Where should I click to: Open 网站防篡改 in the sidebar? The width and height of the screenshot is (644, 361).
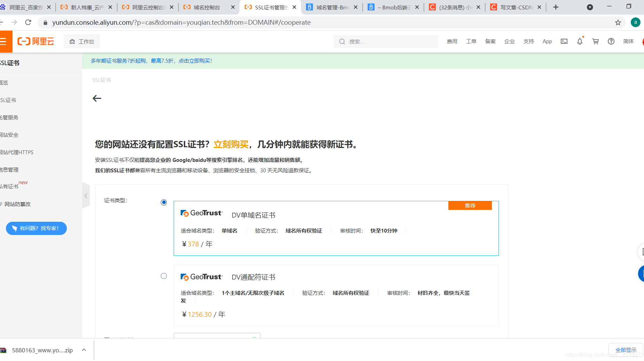(17, 204)
